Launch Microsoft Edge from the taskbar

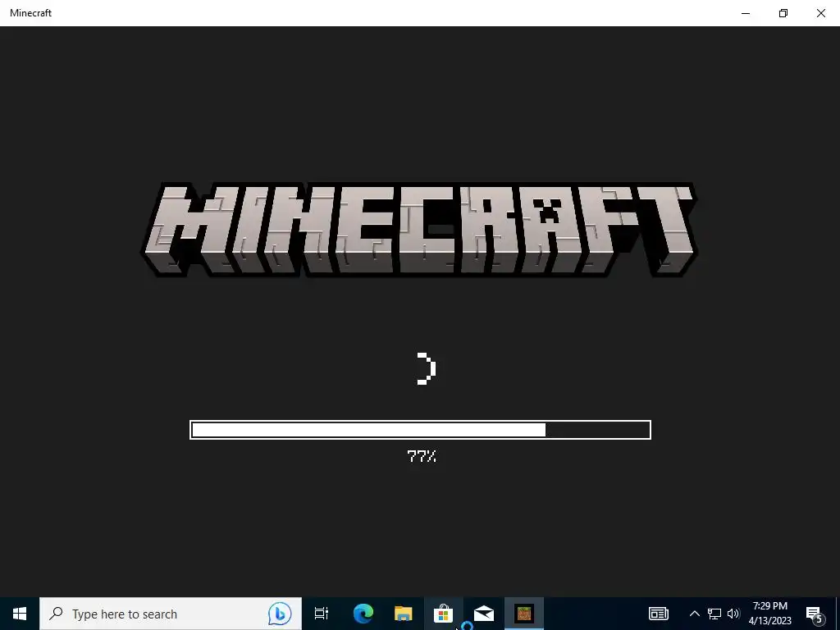(363, 614)
